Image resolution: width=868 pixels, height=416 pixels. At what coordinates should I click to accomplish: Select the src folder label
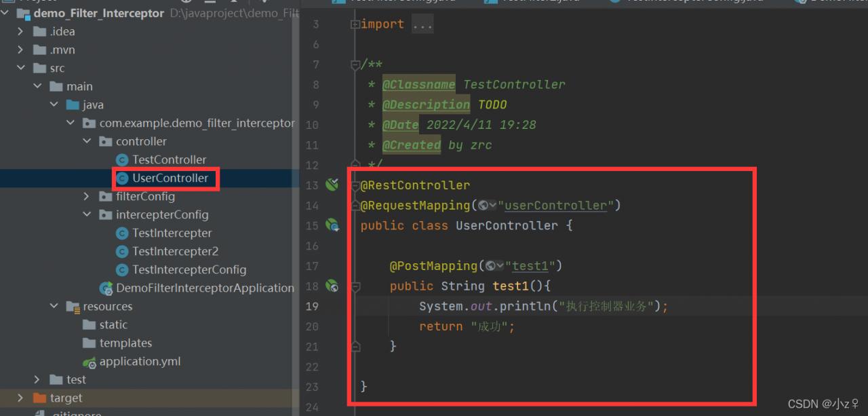coord(58,69)
